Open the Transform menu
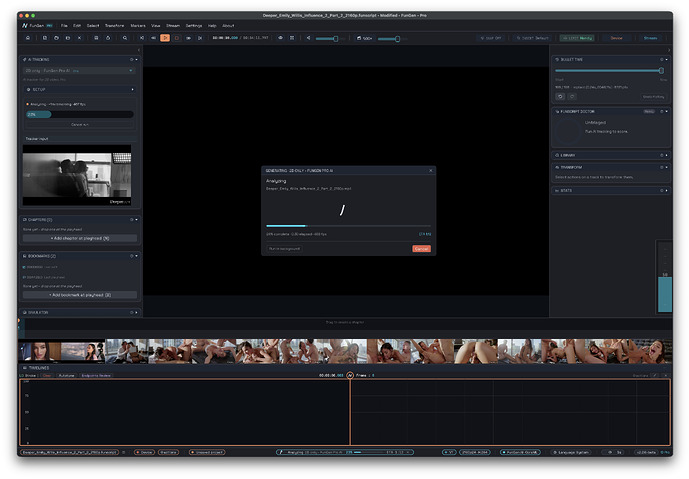Screen dimensions: 689x479 tap(115, 26)
